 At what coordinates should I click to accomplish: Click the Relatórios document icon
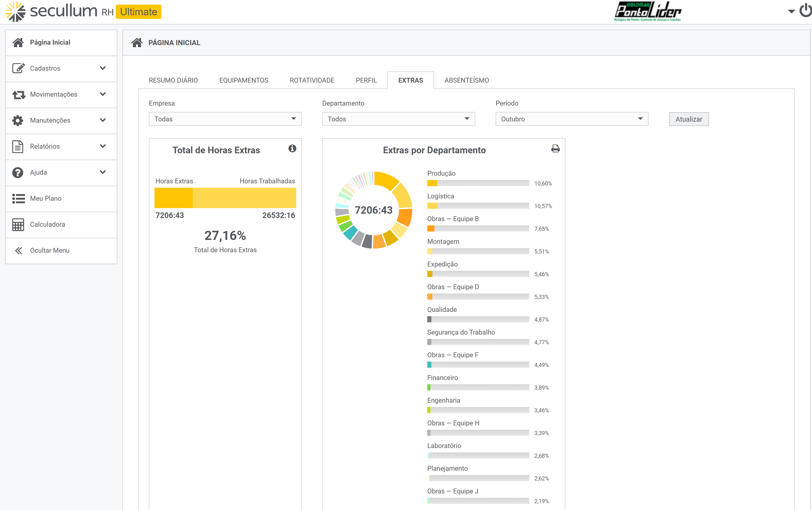coord(18,146)
